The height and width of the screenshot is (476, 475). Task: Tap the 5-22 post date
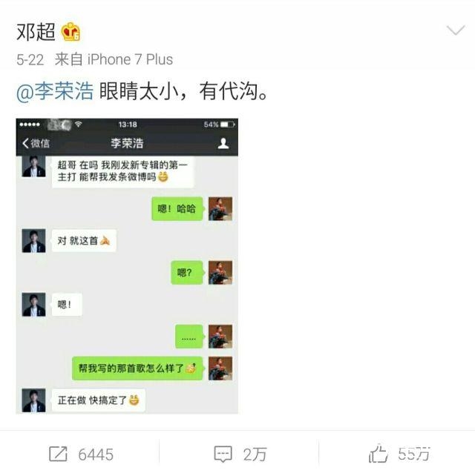[30, 60]
